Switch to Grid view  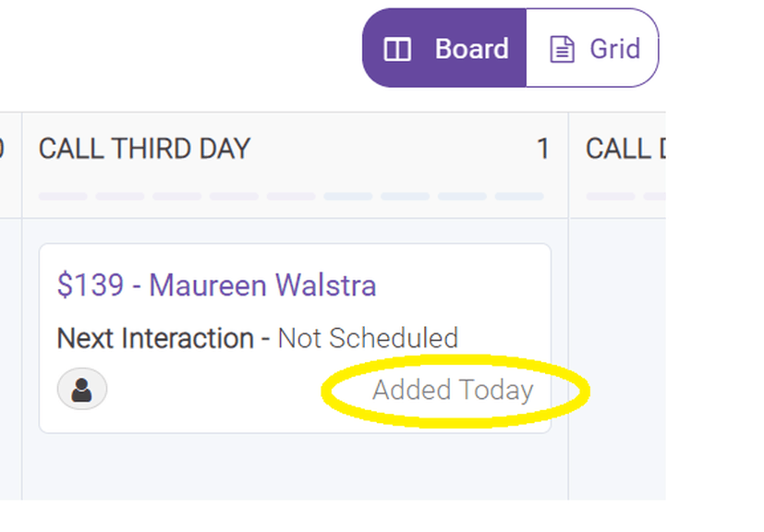[592, 48]
